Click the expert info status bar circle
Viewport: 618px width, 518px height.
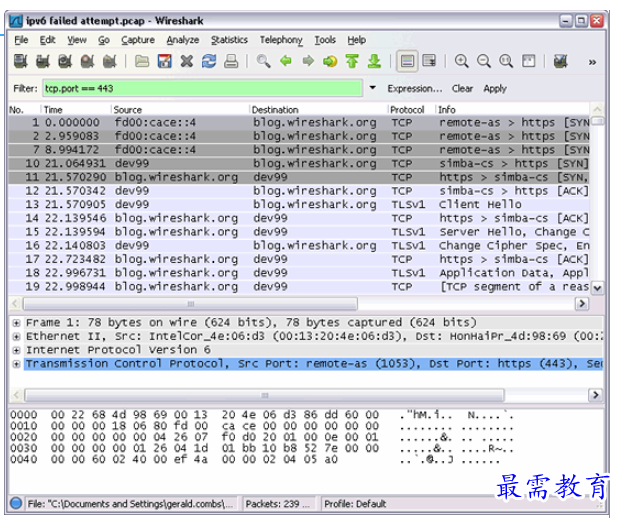tap(16, 503)
